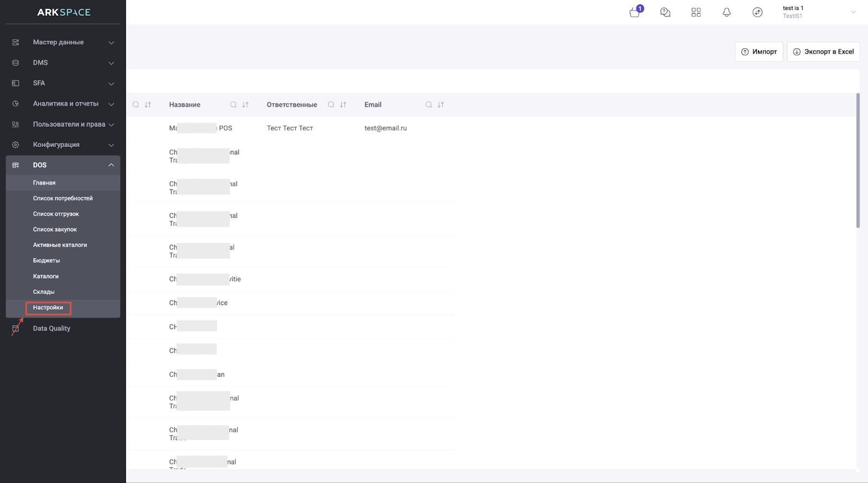
Task: Click search icon in Email column
Action: tap(429, 105)
